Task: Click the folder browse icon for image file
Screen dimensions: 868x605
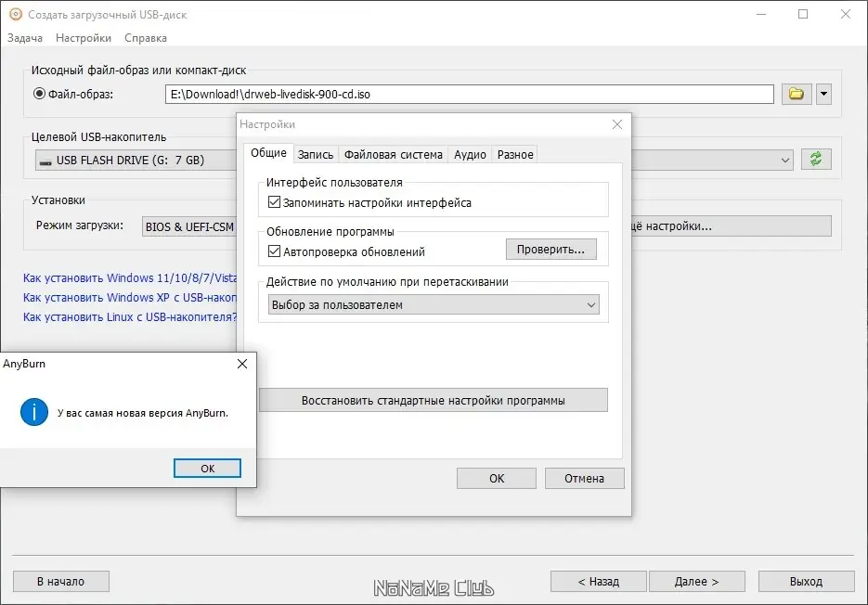Action: coord(796,94)
